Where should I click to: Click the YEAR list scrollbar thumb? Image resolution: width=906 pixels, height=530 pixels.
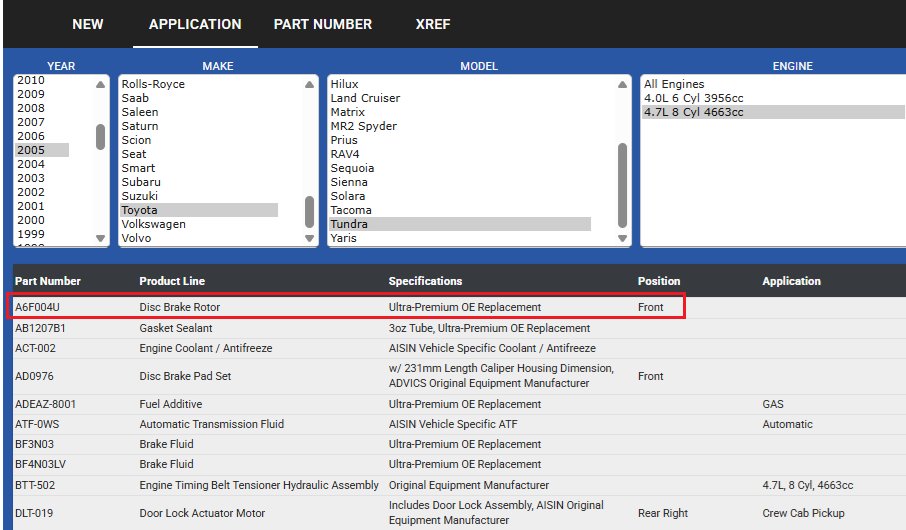(x=101, y=137)
